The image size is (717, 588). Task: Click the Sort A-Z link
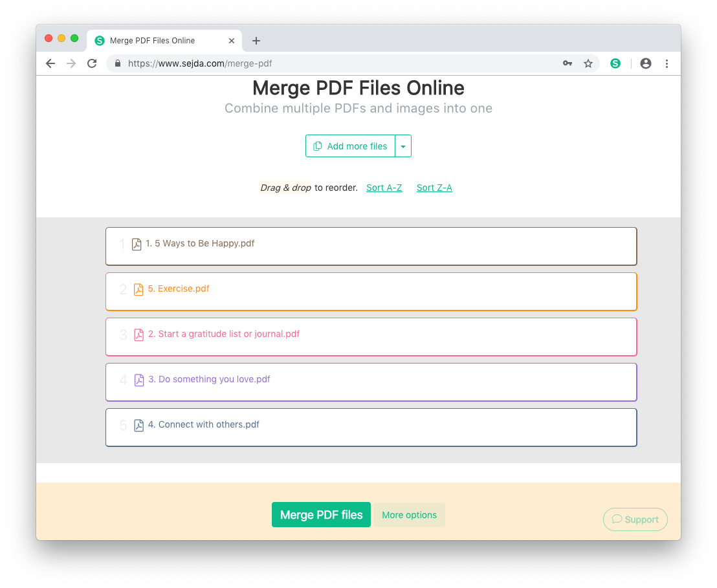point(384,188)
